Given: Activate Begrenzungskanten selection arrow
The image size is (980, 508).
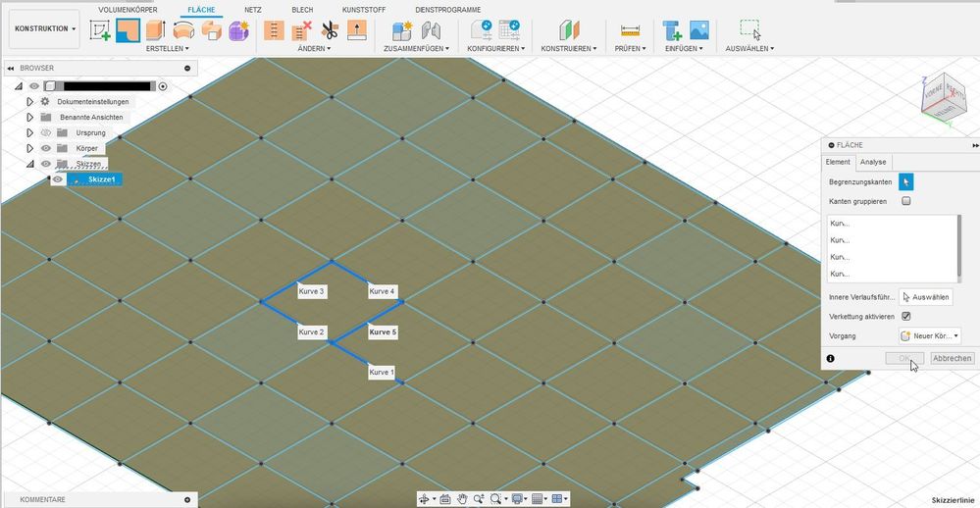Looking at the screenshot, I should point(905,181).
